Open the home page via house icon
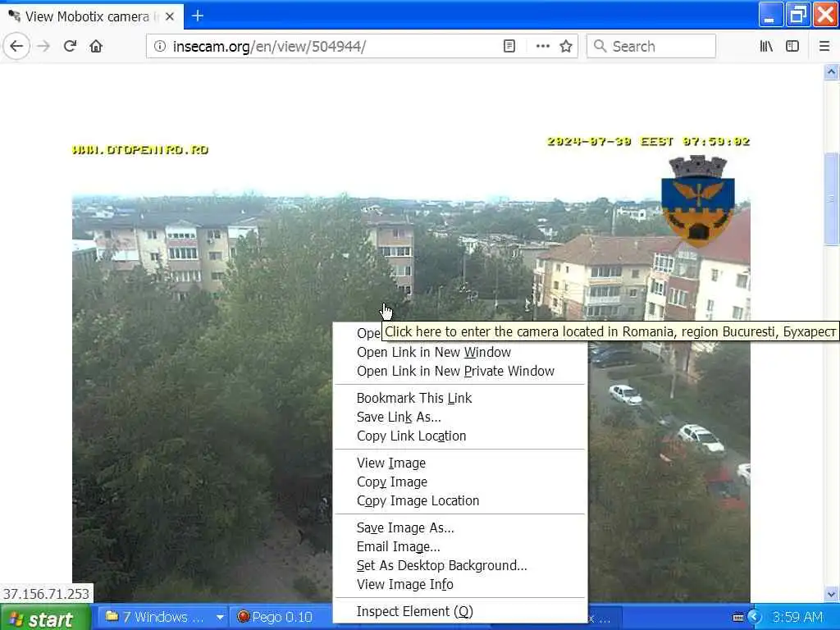 pyautogui.click(x=96, y=46)
